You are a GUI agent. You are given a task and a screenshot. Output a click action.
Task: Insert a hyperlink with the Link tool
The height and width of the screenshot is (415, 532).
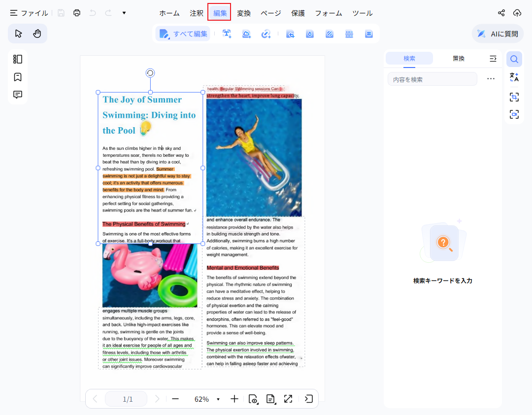pos(266,34)
